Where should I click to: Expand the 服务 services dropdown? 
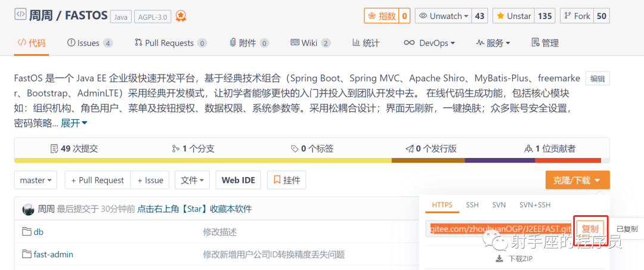point(493,43)
